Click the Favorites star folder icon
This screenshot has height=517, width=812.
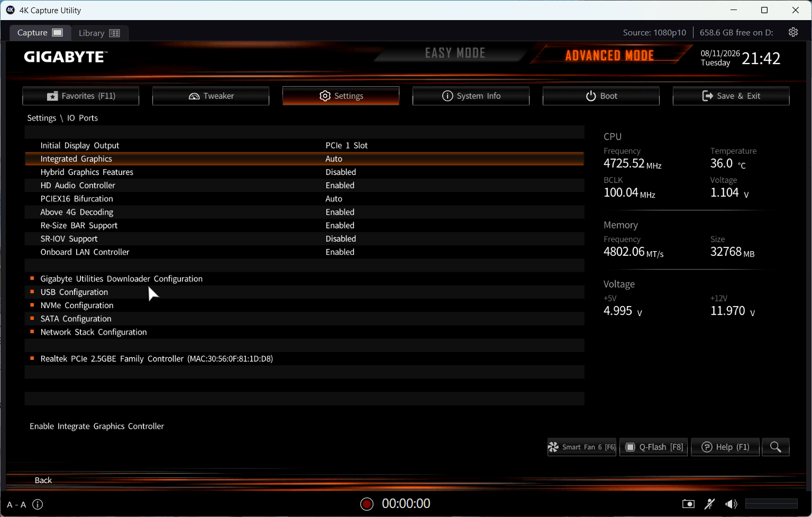52,96
